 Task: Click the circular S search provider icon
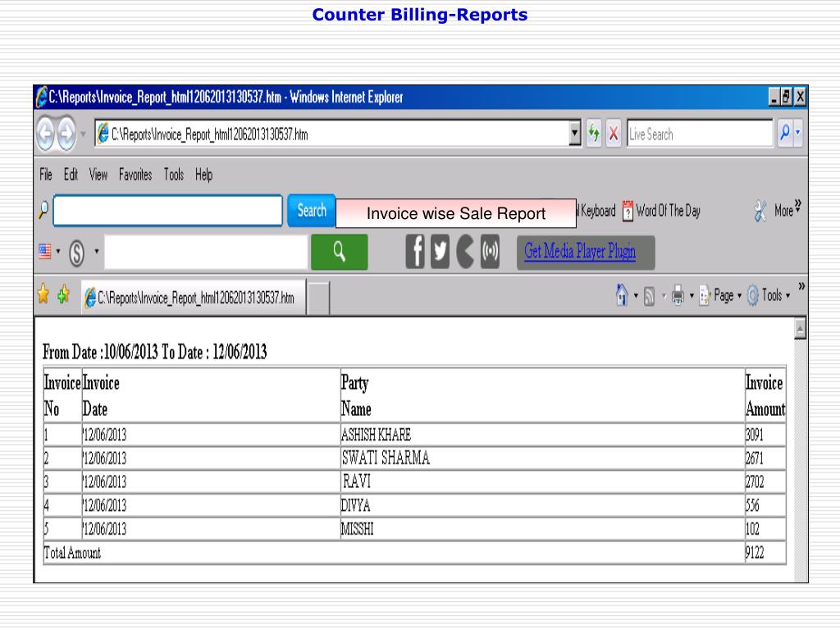(76, 253)
